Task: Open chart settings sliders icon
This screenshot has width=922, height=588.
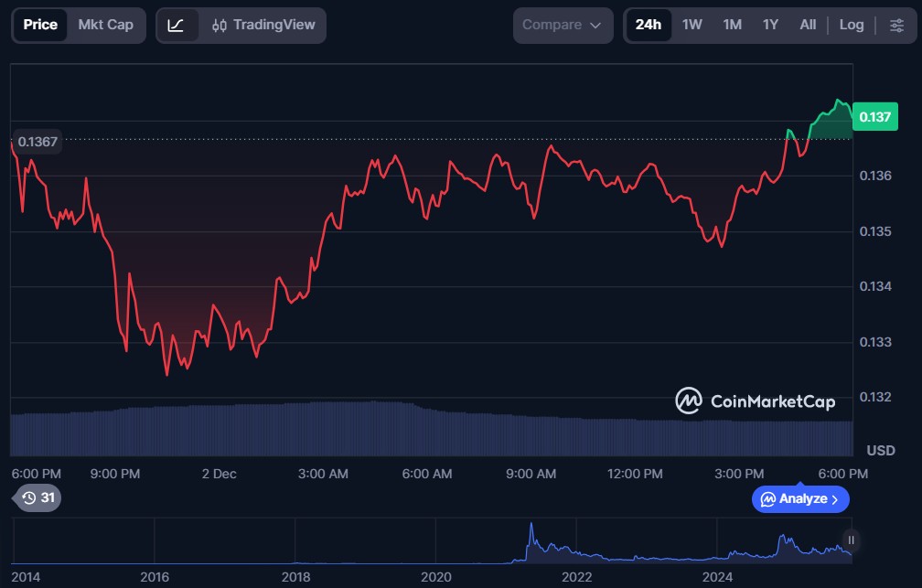Action: click(x=896, y=26)
